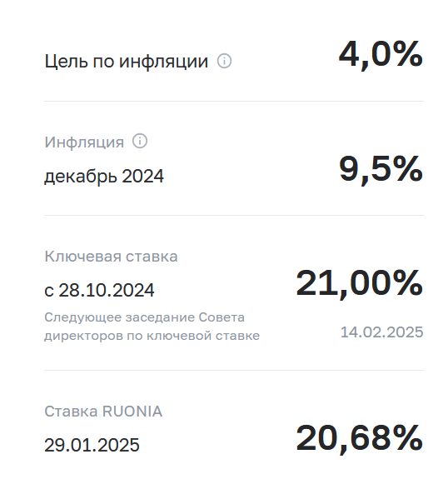Screen dimensions: 448x484
Task: Open the Ставка RUONIA link
Action: pos(103,412)
